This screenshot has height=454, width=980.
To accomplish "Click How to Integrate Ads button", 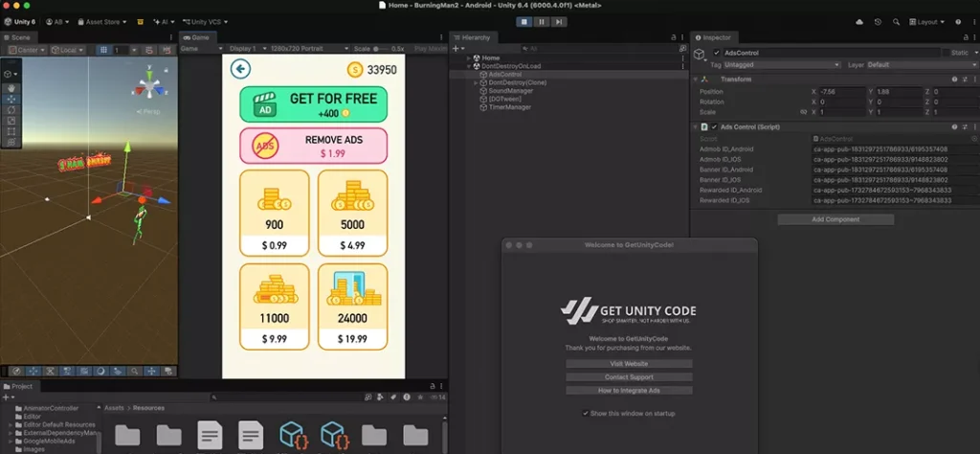I will click(629, 390).
